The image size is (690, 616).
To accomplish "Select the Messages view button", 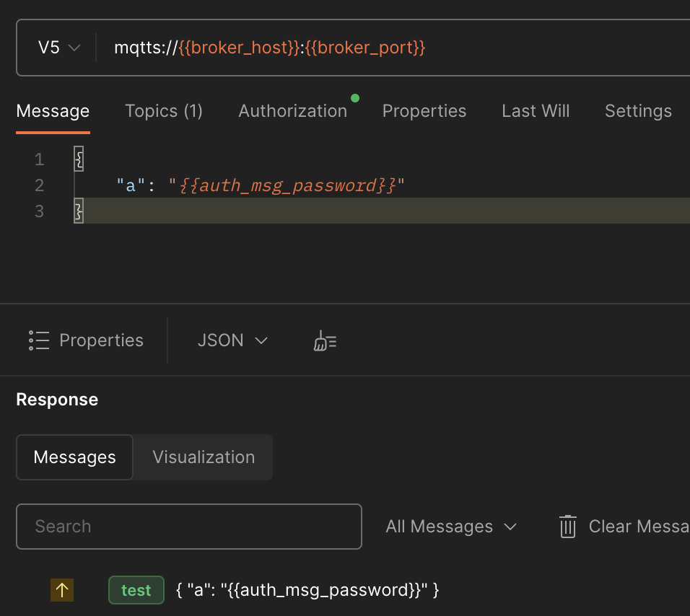I will [74, 457].
